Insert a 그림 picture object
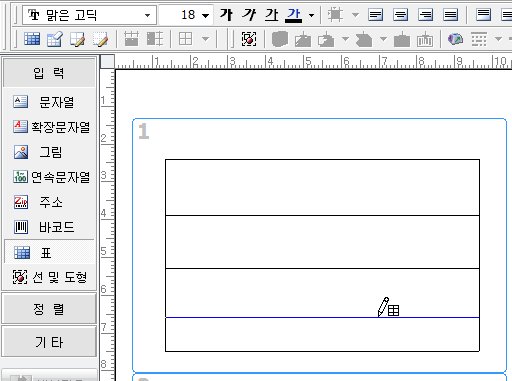The height and width of the screenshot is (381, 512). [38, 152]
